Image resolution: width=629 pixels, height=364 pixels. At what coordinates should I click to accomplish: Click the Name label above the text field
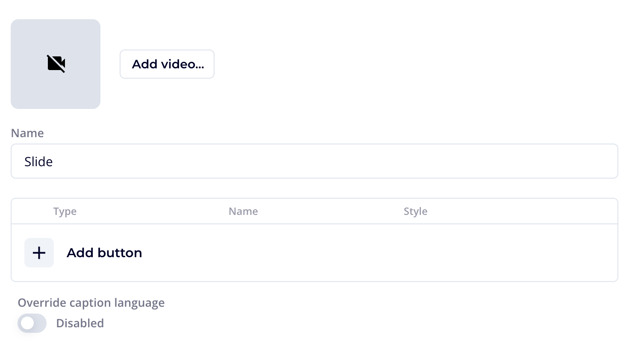pyautogui.click(x=27, y=133)
